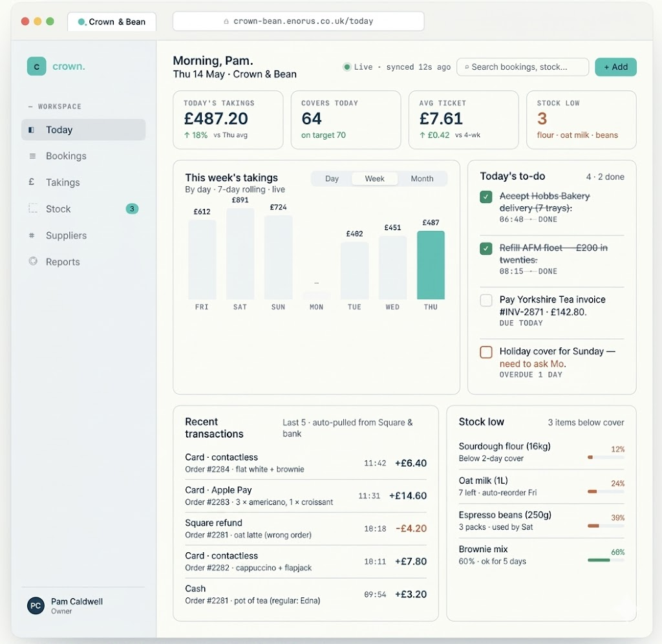Click the Reports circular icon
662x644 pixels.
(x=33, y=261)
